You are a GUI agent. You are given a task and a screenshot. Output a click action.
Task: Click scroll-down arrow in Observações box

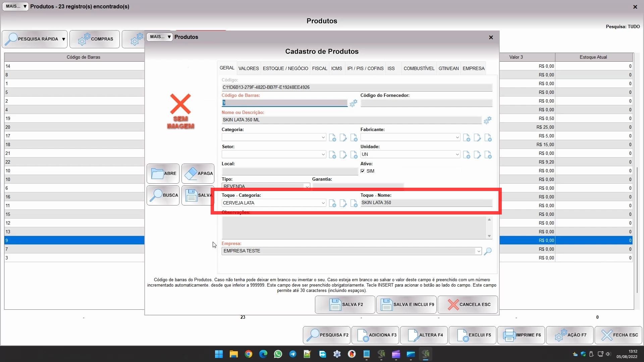tap(489, 236)
